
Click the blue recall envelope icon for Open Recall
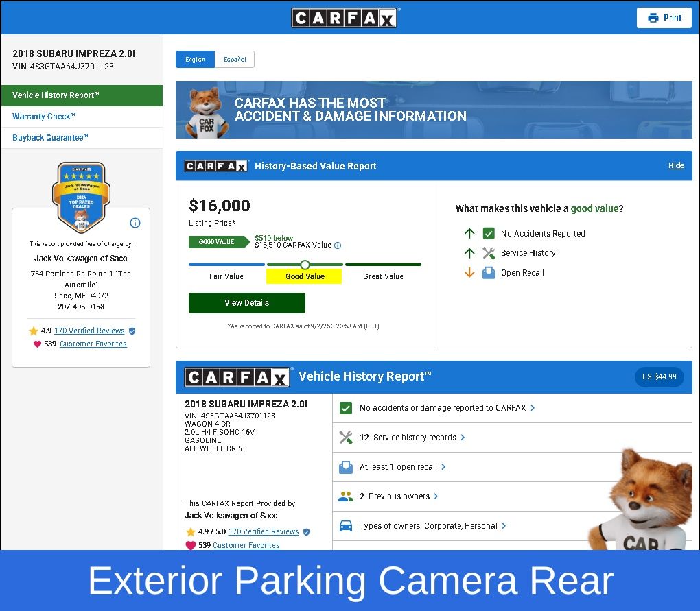click(x=489, y=272)
